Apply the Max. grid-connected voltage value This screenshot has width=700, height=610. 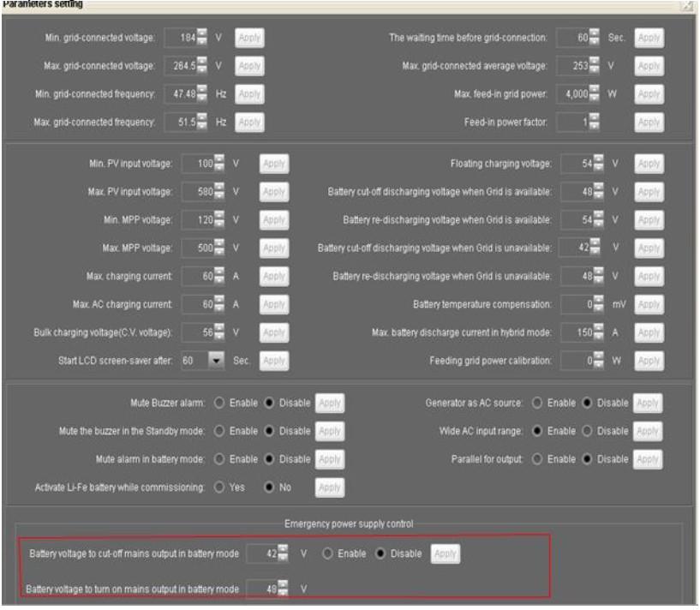(x=249, y=66)
